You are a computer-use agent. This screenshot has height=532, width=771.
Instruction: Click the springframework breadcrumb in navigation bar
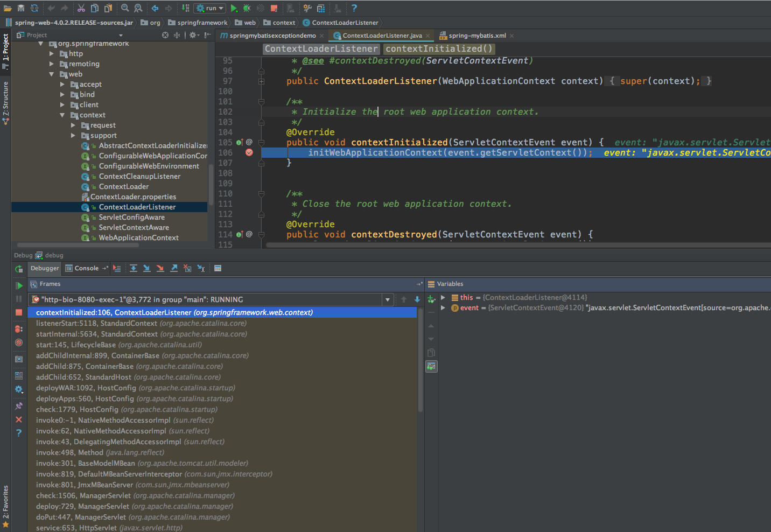(x=202, y=23)
